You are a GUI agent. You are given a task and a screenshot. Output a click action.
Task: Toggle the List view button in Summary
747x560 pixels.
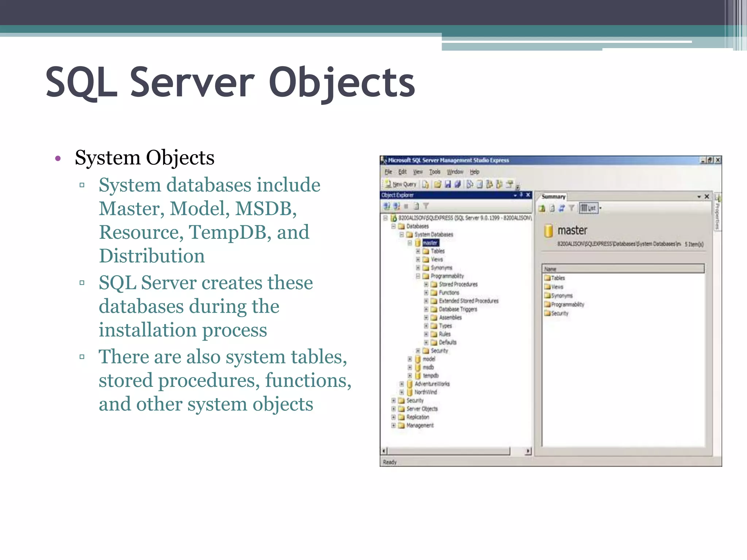[x=589, y=208]
